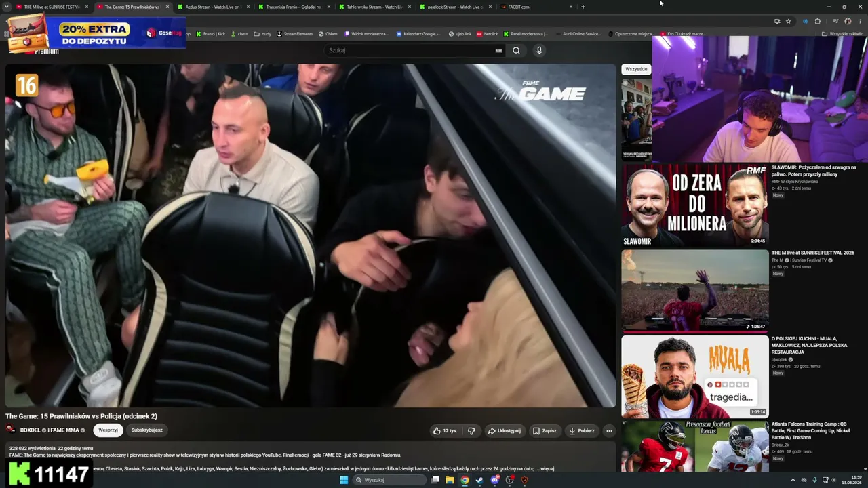
Task: Show hidden system tray icons
Action: point(793,480)
